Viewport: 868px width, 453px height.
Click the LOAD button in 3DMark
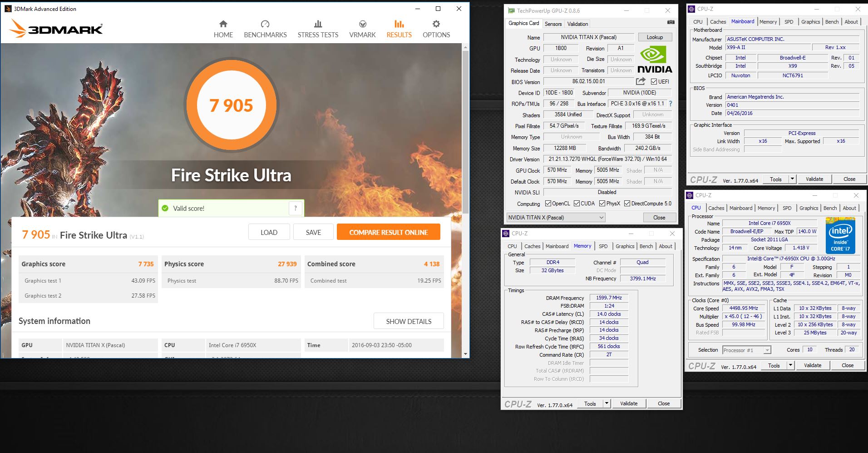tap(269, 232)
